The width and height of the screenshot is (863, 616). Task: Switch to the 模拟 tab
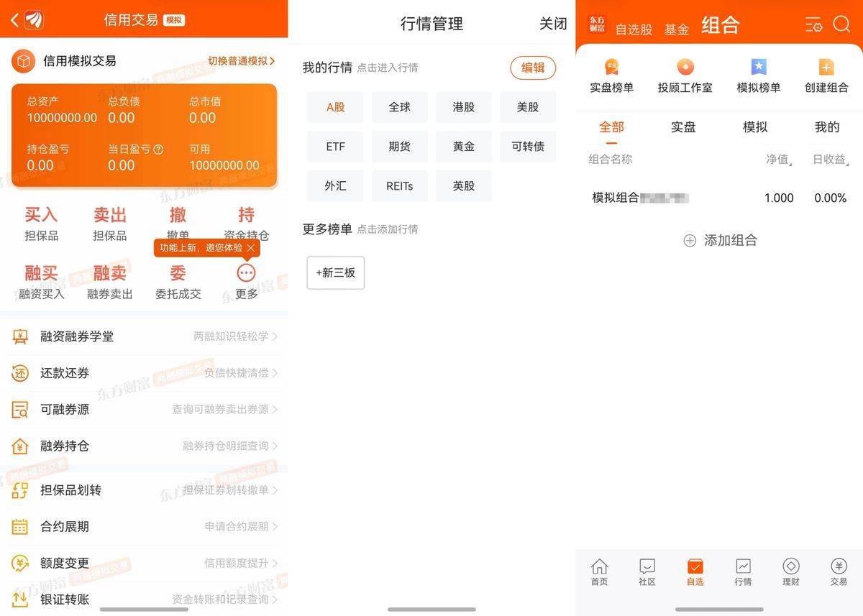pos(755,127)
